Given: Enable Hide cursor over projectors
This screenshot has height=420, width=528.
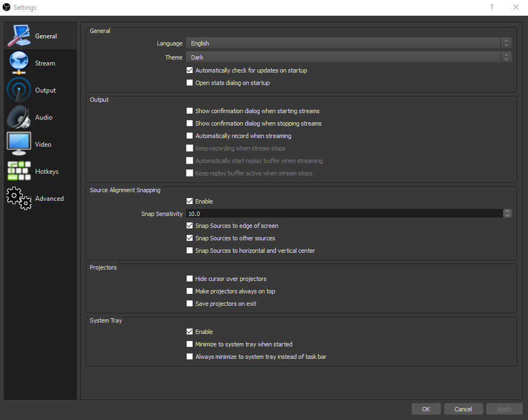Looking at the screenshot, I should (189, 279).
